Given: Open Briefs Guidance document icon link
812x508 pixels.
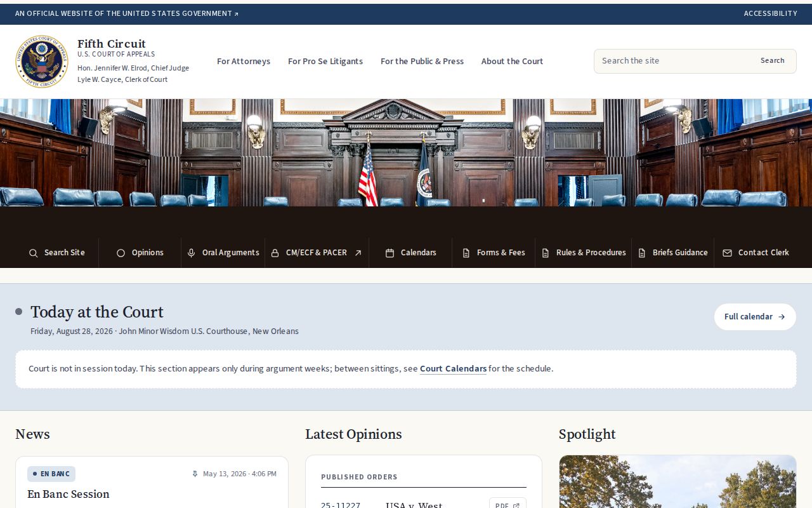Looking at the screenshot, I should [641, 253].
